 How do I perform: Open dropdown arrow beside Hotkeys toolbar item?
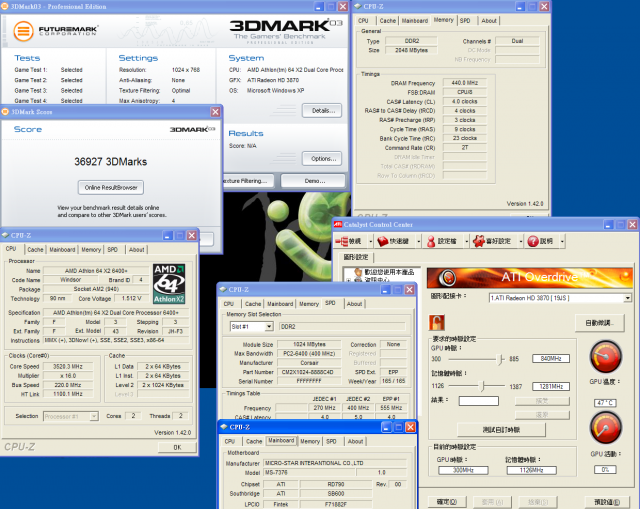coord(418,242)
